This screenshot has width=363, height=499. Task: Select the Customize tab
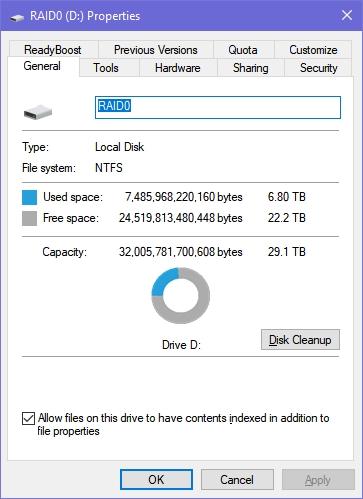(x=313, y=49)
